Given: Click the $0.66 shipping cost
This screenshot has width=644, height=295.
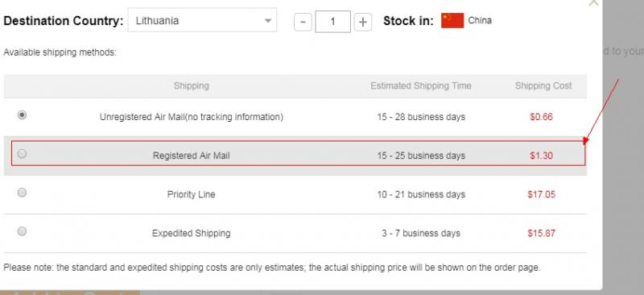Looking at the screenshot, I should click(x=541, y=117).
